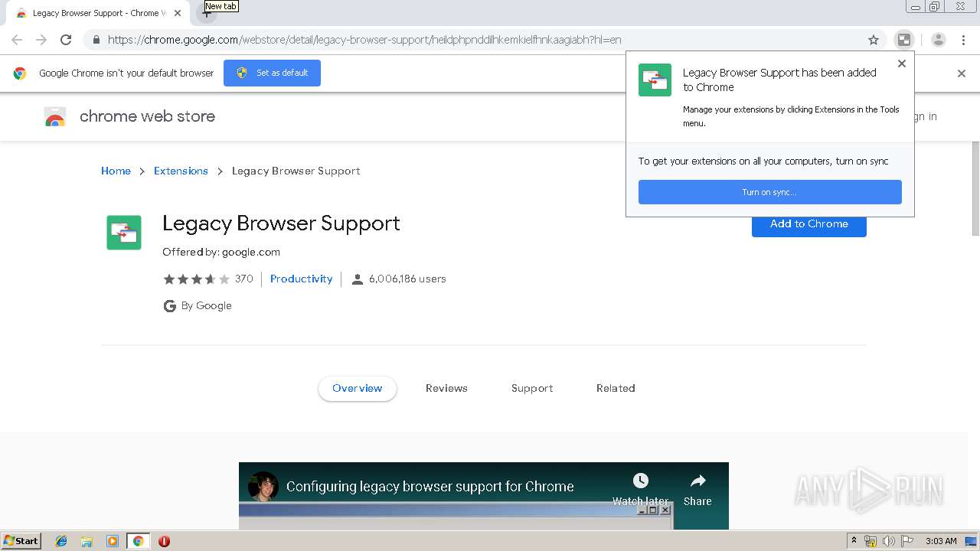
Task: Click the Chrome logo in the default browser infobar
Action: pos(20,73)
